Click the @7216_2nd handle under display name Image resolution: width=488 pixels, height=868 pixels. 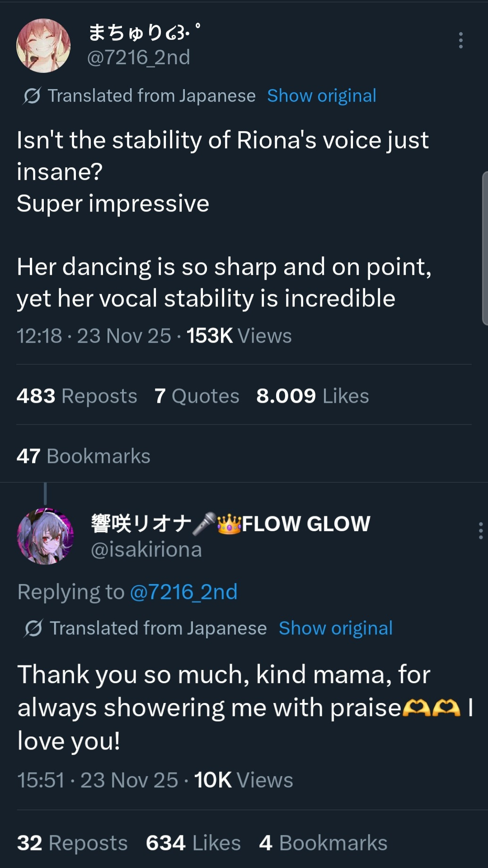click(138, 57)
